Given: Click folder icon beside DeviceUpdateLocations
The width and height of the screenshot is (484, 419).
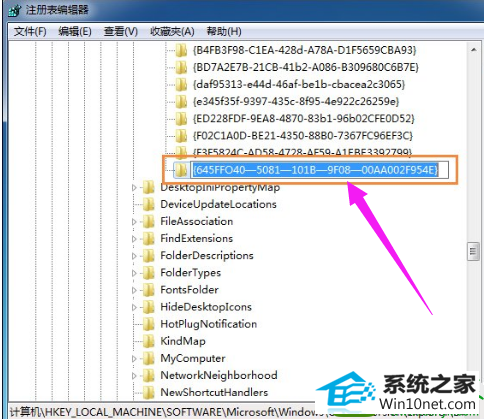Looking at the screenshot, I should click(x=149, y=204).
